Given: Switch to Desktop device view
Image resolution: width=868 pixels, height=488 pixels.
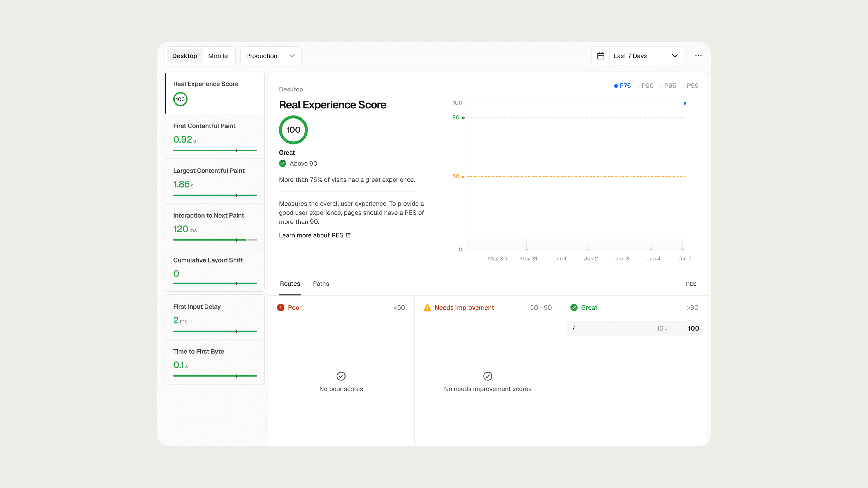Looking at the screenshot, I should (x=185, y=56).
